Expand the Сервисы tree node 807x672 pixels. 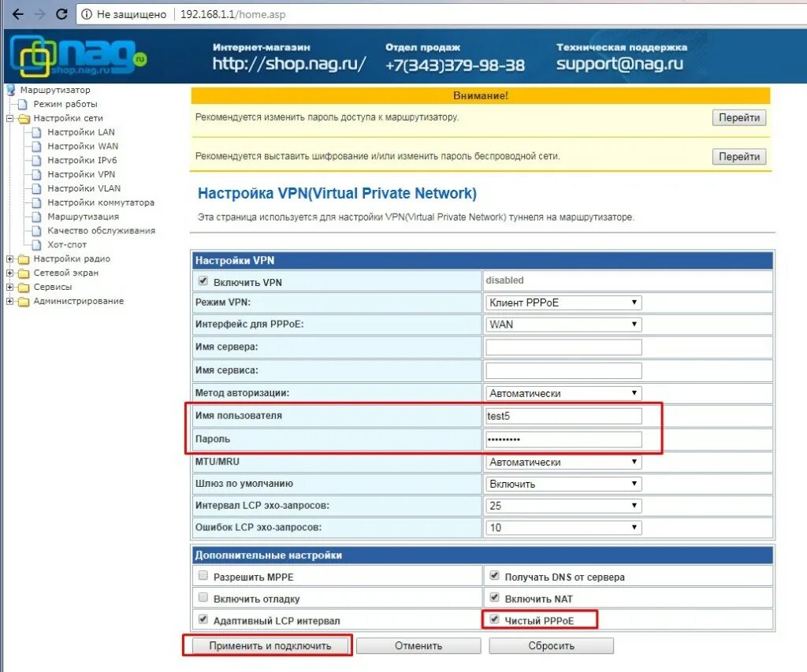click(9, 287)
